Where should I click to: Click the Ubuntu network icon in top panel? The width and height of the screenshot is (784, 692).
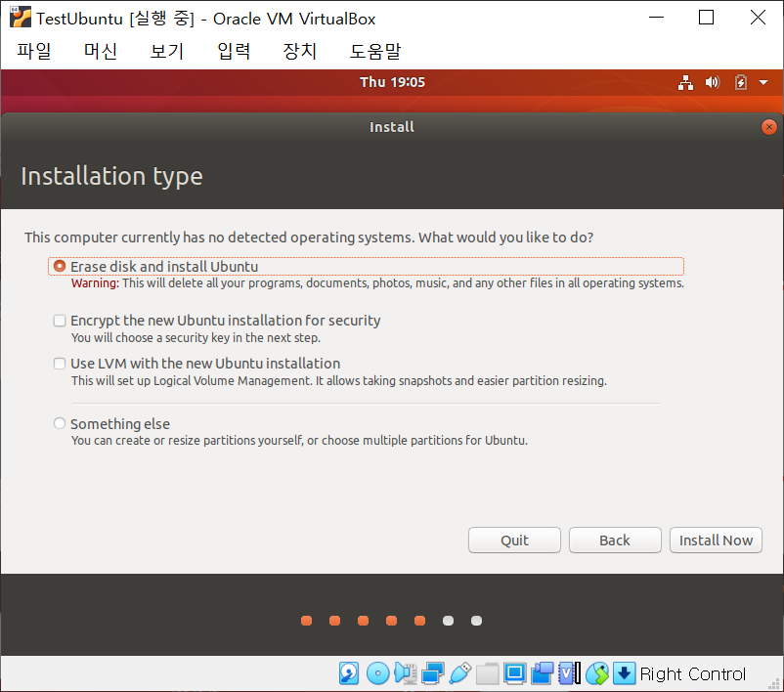(x=685, y=82)
